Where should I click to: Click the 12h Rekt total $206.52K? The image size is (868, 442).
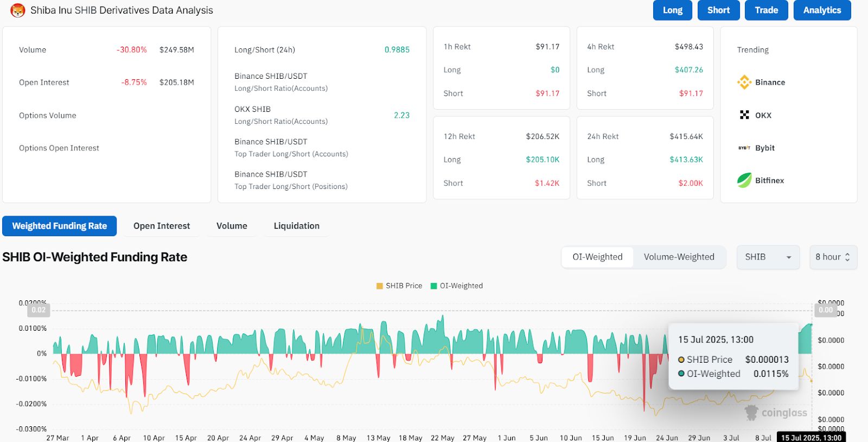542,136
